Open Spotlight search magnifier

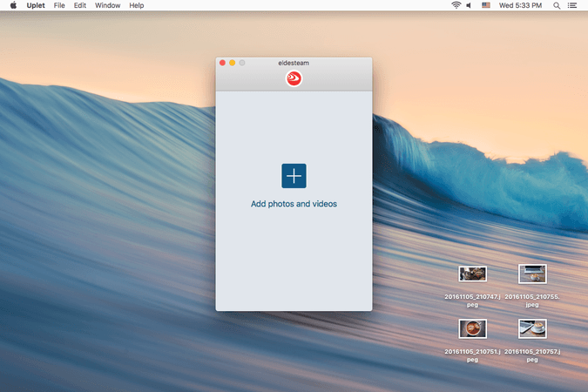(x=557, y=5)
